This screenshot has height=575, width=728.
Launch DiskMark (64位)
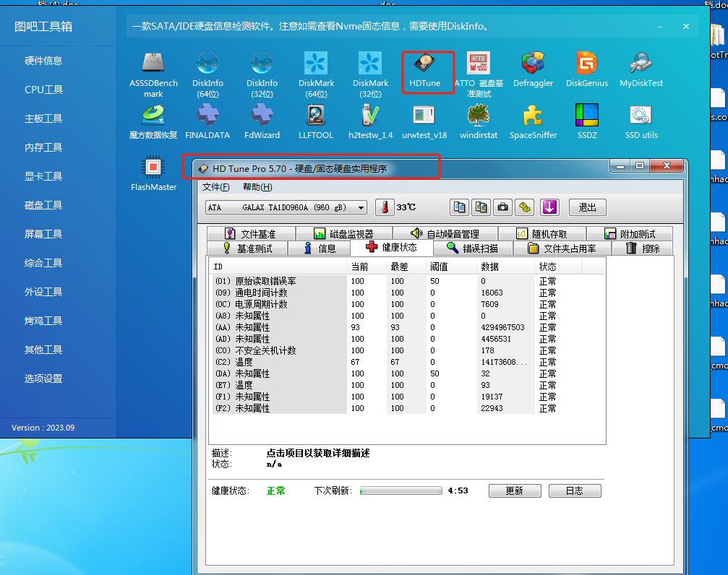click(x=316, y=74)
